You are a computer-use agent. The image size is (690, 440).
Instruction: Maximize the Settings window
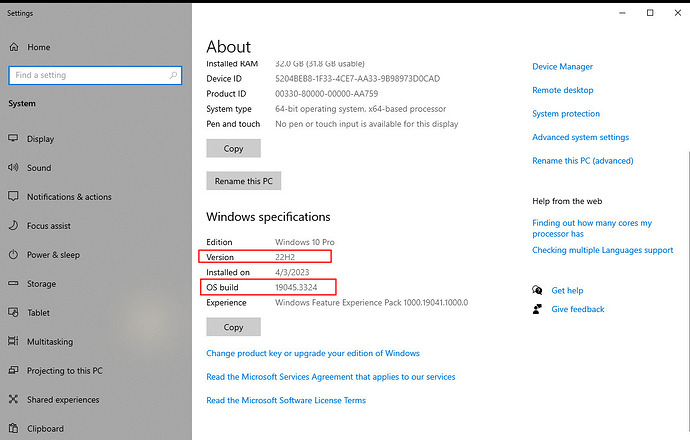pyautogui.click(x=650, y=13)
